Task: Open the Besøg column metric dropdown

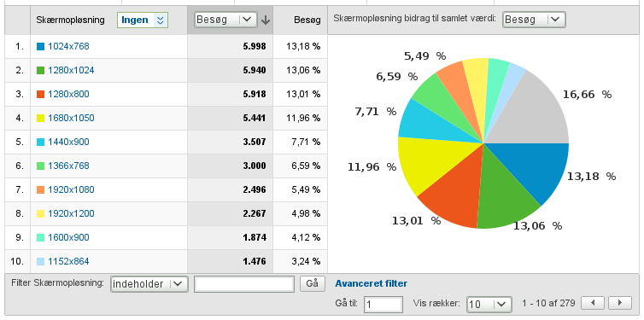Action: [225, 20]
